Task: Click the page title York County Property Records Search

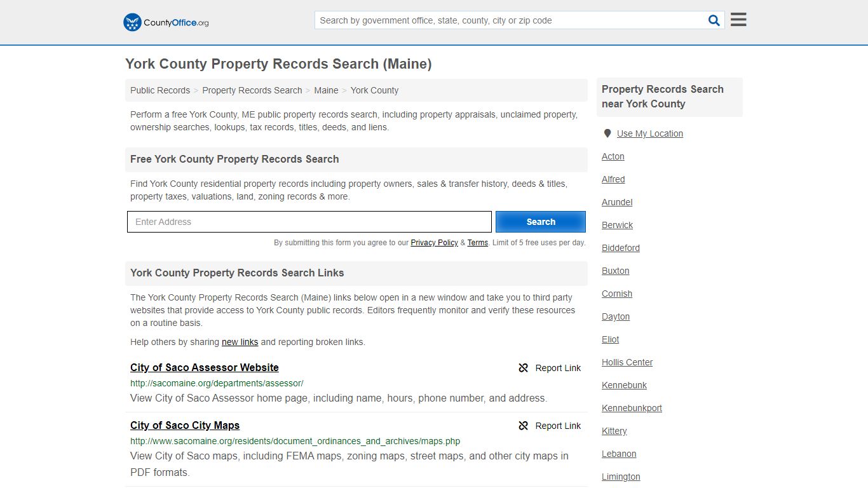Action: point(278,64)
